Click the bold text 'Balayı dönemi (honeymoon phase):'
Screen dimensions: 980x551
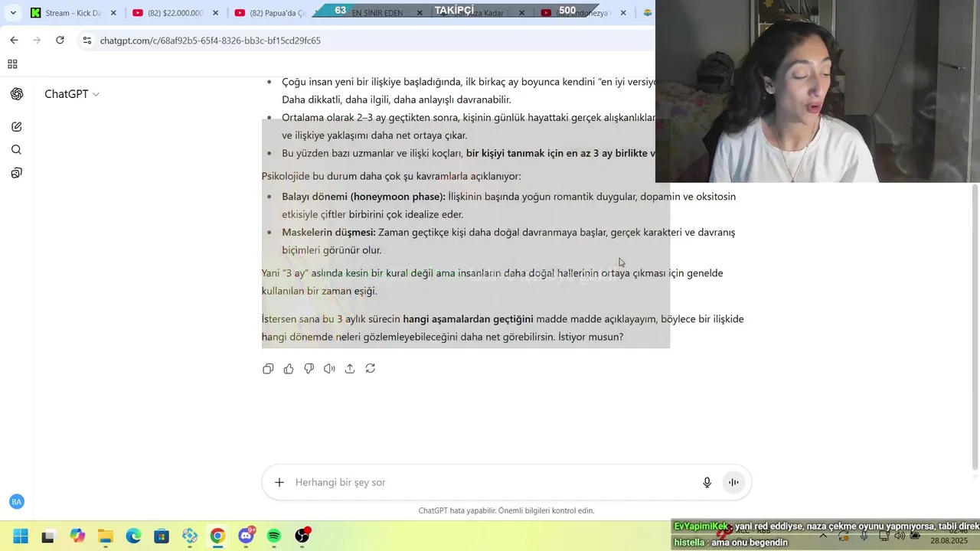[364, 197]
